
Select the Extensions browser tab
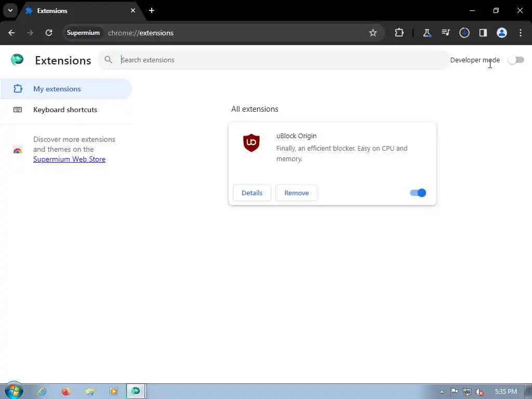coord(79,10)
